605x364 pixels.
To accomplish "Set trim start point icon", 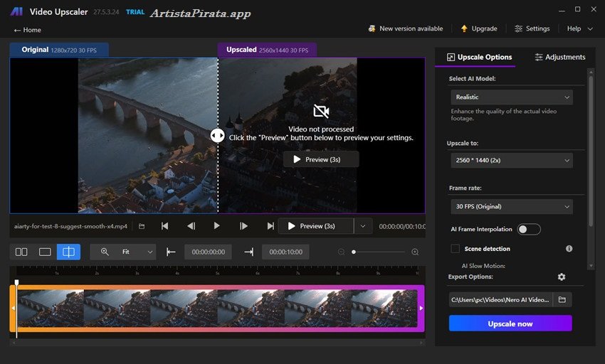I will click(171, 252).
